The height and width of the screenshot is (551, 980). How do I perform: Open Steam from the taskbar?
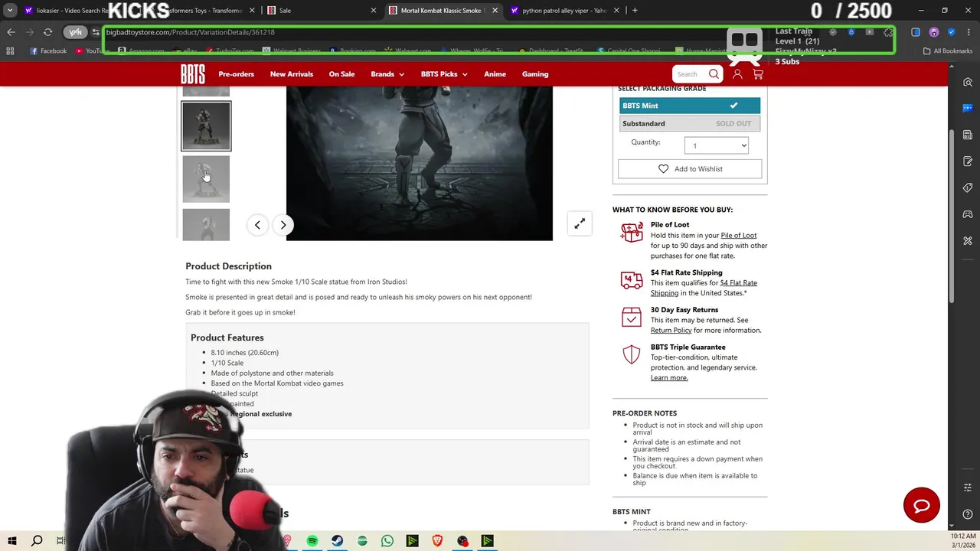click(x=337, y=541)
